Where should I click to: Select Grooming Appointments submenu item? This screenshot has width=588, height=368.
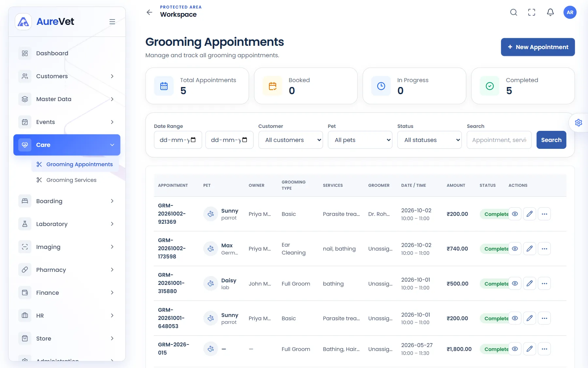point(75,164)
